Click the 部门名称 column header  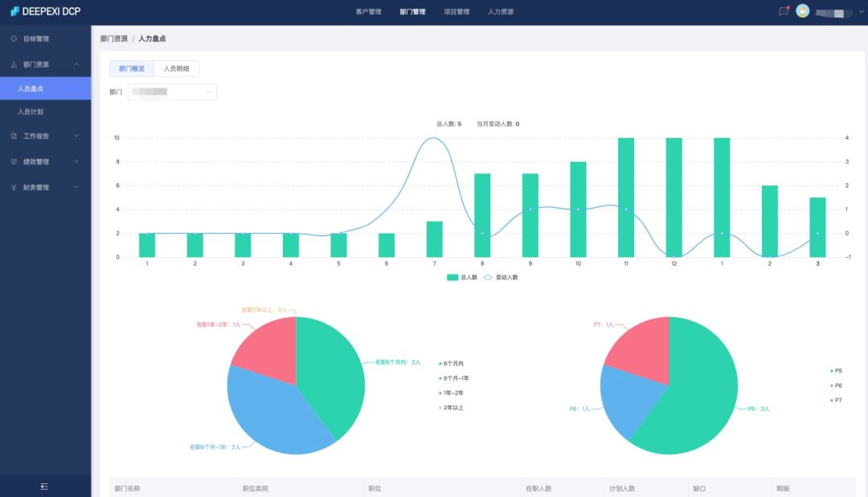click(127, 489)
